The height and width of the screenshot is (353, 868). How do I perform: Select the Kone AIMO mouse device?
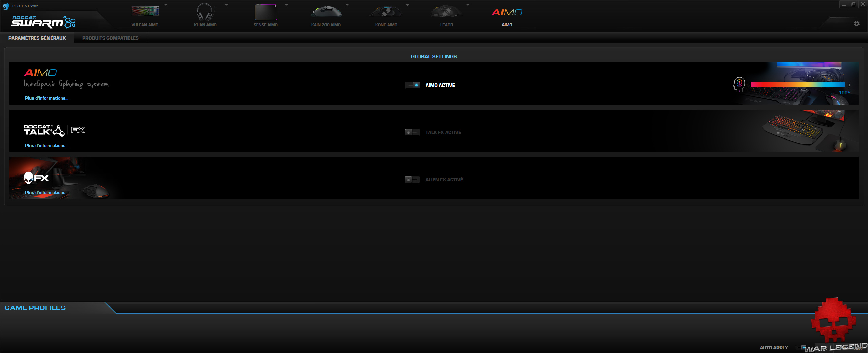[x=386, y=15]
